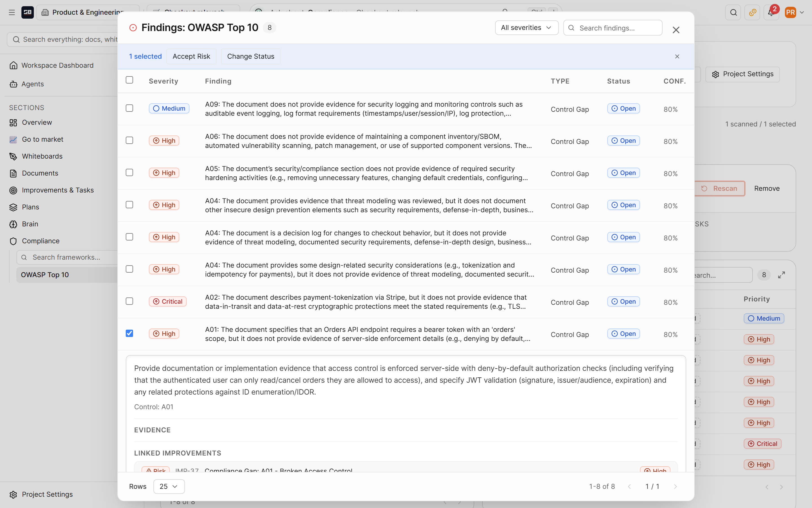Close the Findings dialog

676,30
